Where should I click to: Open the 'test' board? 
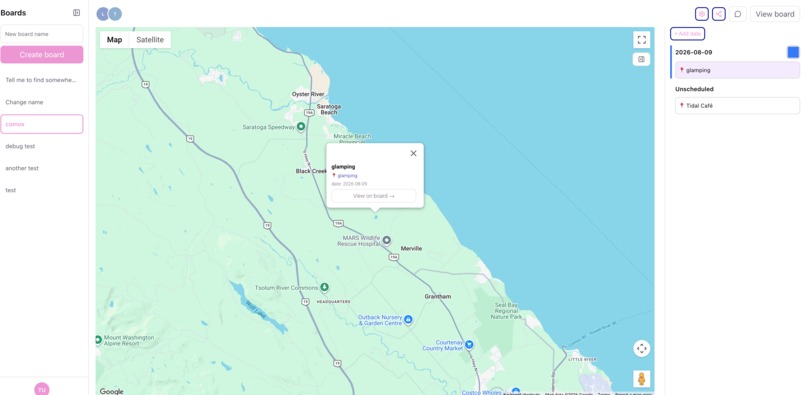point(42,190)
